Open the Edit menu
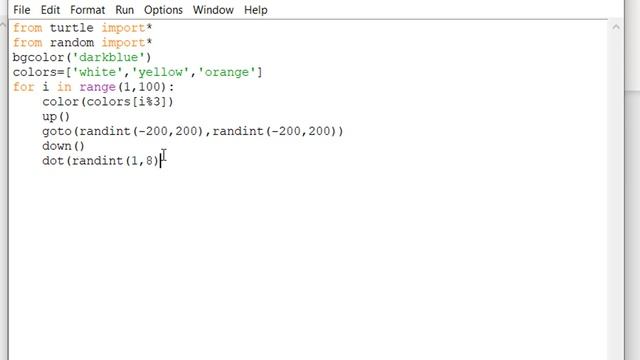Screen dimensions: 640x360 (x=50, y=10)
